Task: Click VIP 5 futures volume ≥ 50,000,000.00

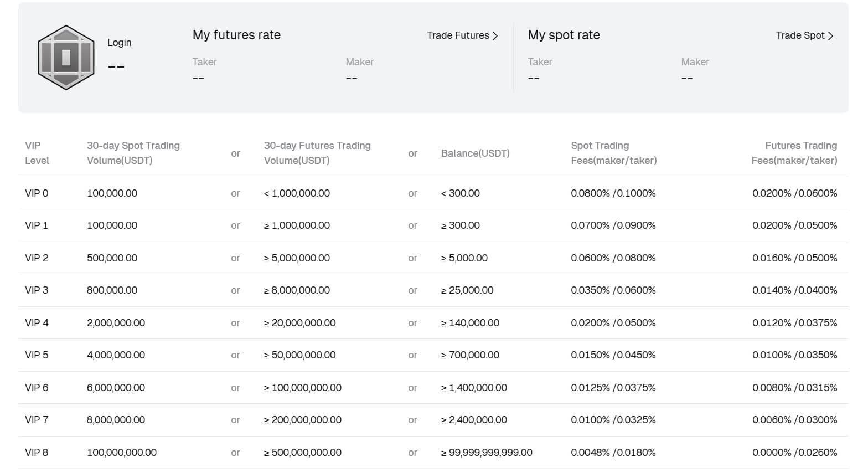Action: (x=300, y=355)
